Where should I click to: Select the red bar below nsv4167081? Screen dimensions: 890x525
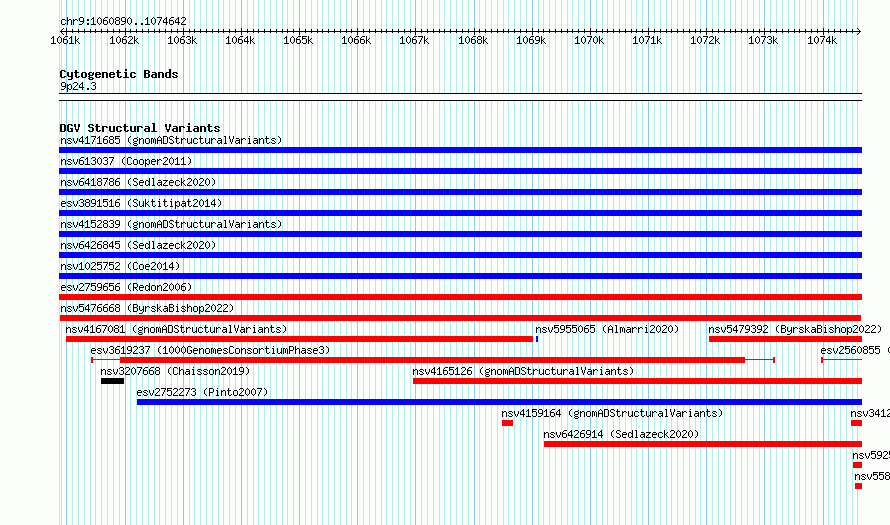tap(299, 339)
